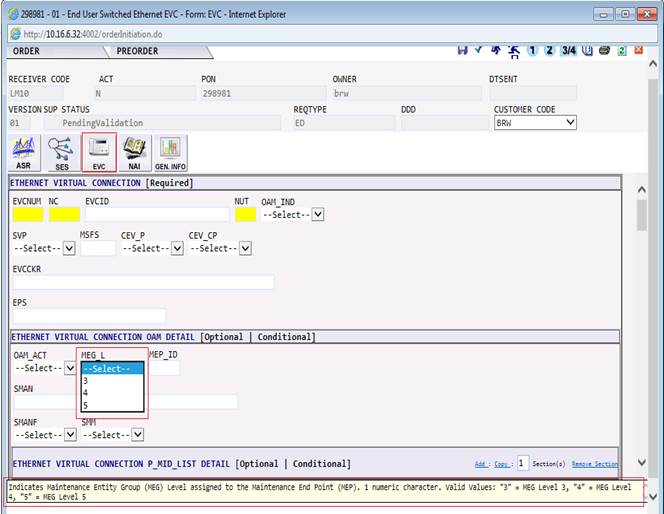Click inner form scrollbar down arrow

pyautogui.click(x=642, y=462)
